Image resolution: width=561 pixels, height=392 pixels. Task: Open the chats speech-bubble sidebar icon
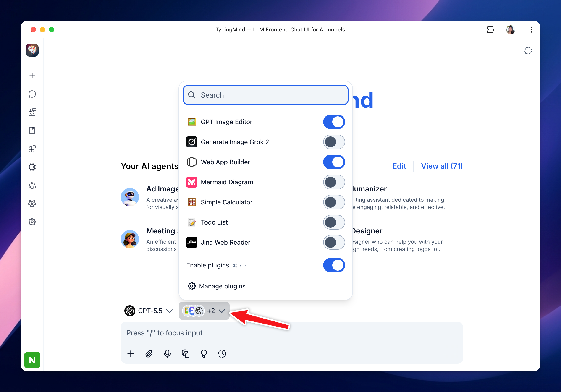(x=32, y=94)
